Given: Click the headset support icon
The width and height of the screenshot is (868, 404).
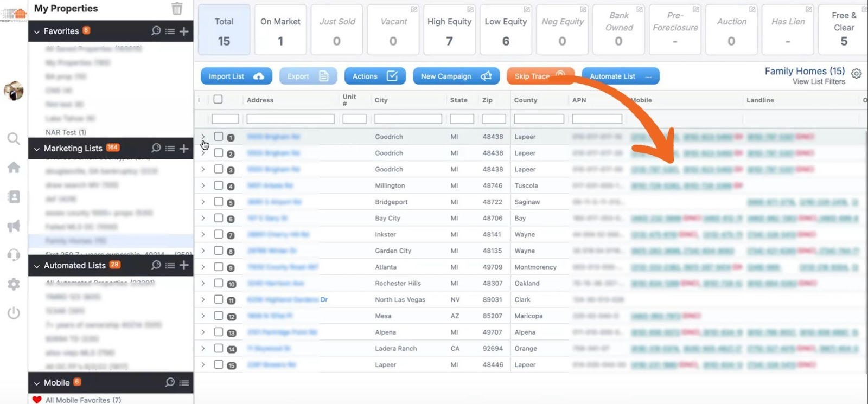Looking at the screenshot, I should (14, 255).
